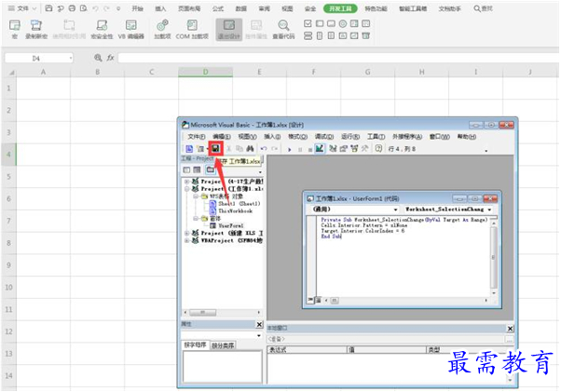Click the 宏 (Macro) ribbon icon
This screenshot has width=561, height=392.
point(15,29)
